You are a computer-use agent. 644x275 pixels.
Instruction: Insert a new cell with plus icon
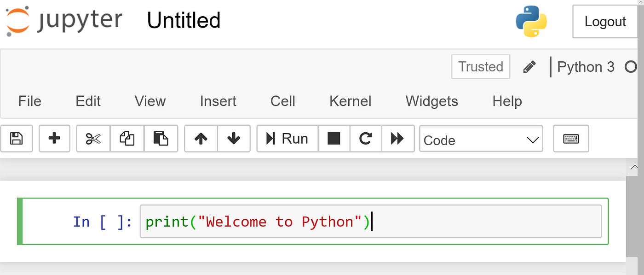click(54, 138)
